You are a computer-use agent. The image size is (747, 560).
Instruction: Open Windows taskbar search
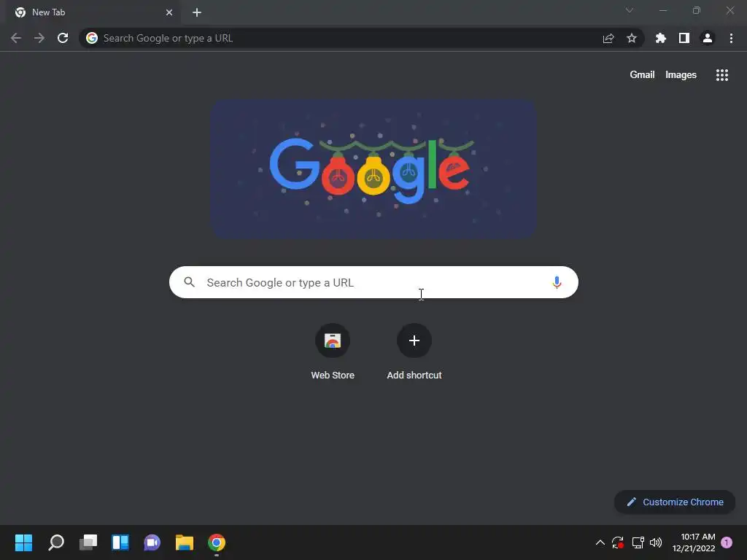pyautogui.click(x=56, y=542)
